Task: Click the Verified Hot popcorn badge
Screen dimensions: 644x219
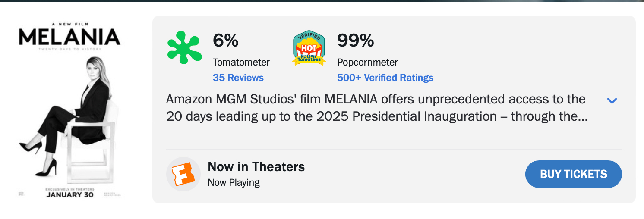Action: click(x=309, y=48)
